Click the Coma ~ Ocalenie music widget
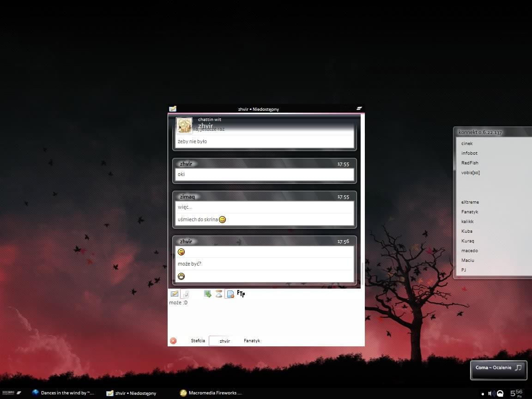Screen dimensions: 532x399 tap(498, 368)
